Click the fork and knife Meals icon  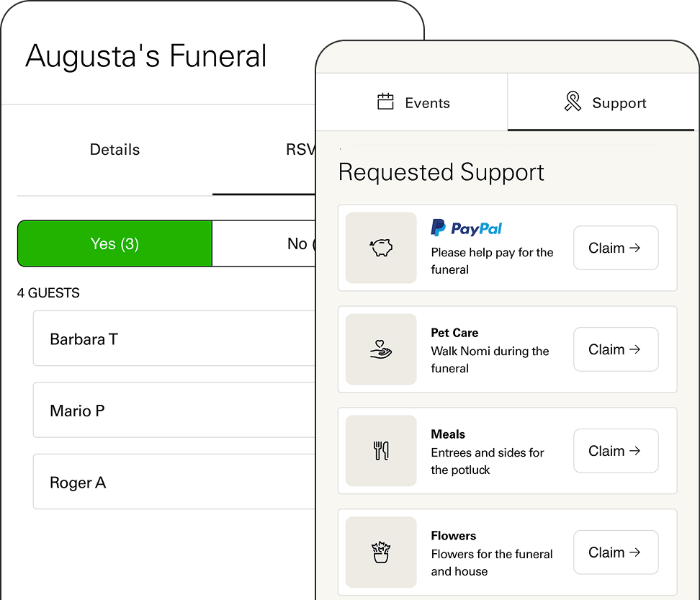pyautogui.click(x=381, y=451)
